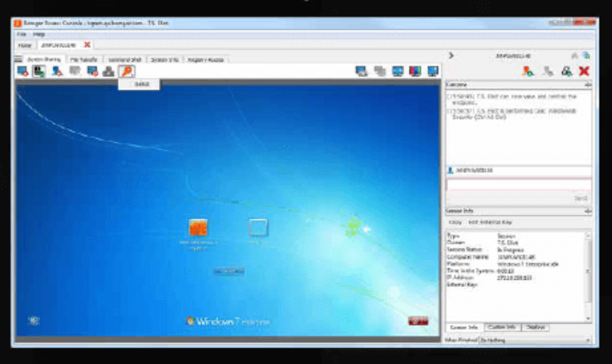The image size is (612, 364).
Task: Click the colorful color-quality monitor icon
Action: tap(414, 71)
